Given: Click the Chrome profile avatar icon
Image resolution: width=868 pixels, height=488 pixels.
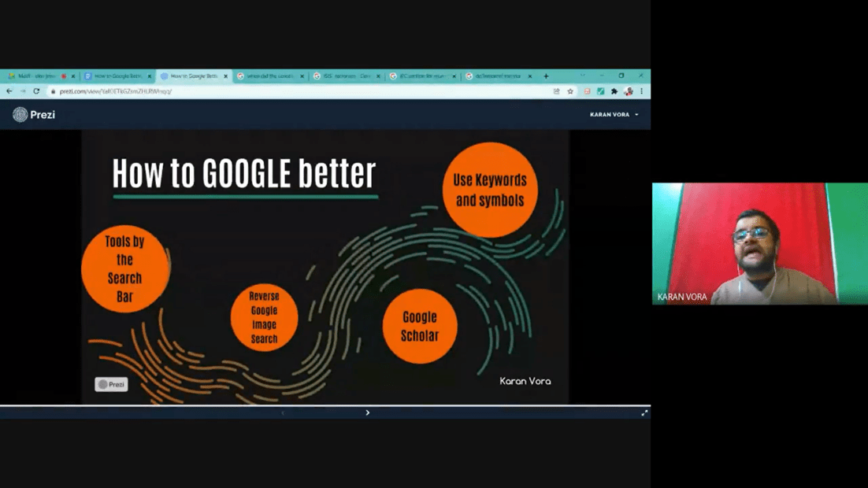Looking at the screenshot, I should [629, 91].
